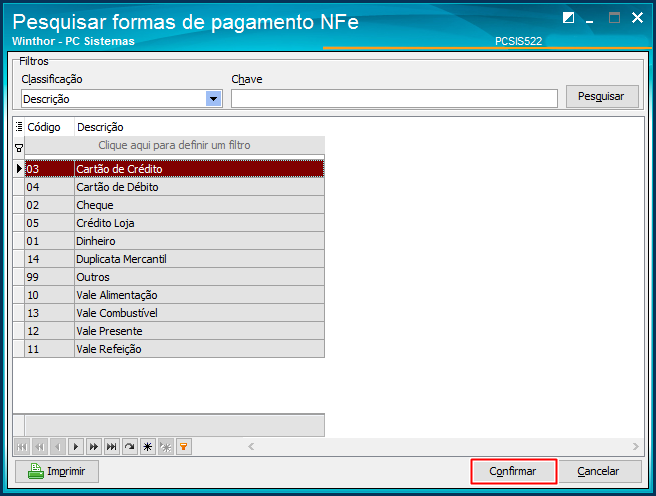Click code cell 04
This screenshot has height=496, width=656.
pos(49,187)
